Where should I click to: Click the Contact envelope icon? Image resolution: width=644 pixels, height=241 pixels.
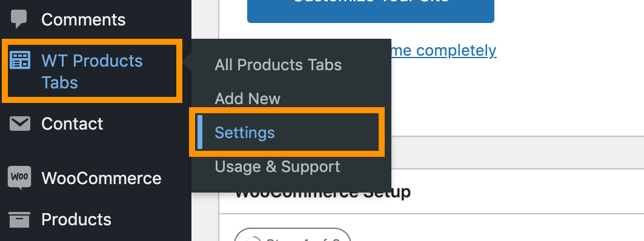coord(20,124)
